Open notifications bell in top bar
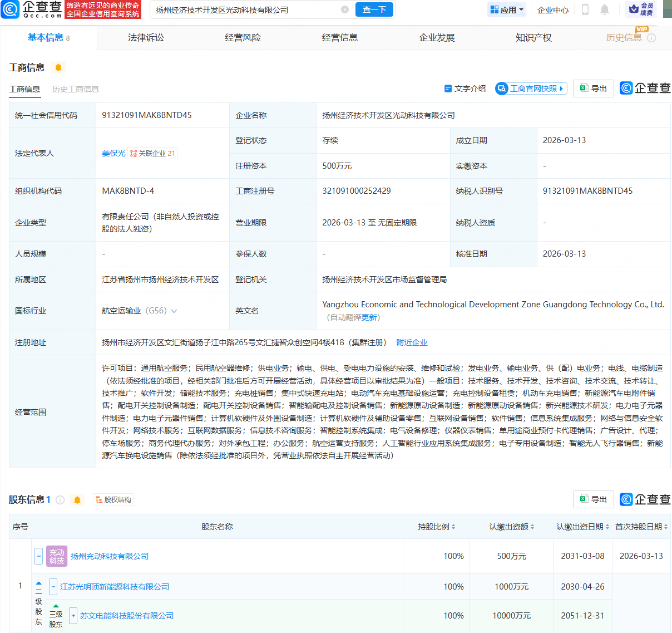Viewport: 672px width, 633px height. coord(605,9)
